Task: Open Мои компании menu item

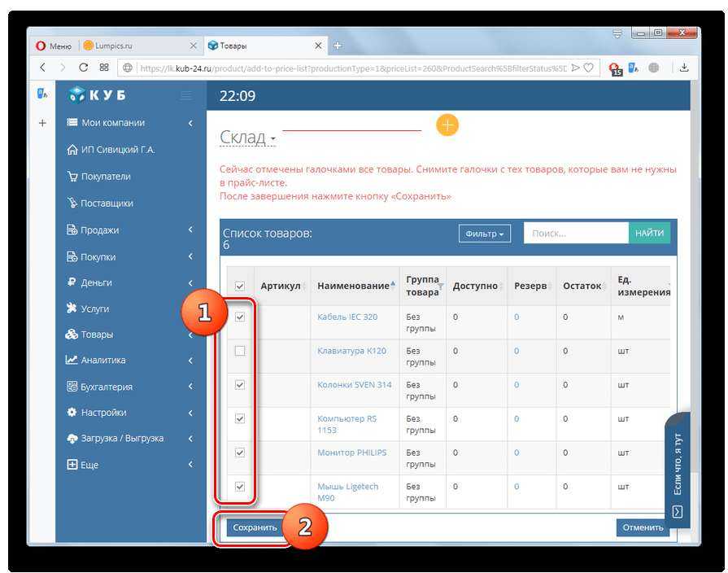Action: click(113, 123)
